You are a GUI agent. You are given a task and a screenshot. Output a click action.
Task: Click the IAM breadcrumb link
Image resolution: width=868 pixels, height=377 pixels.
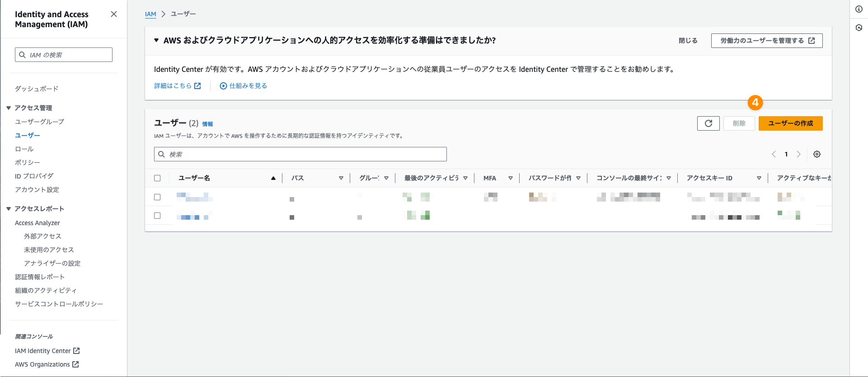150,14
